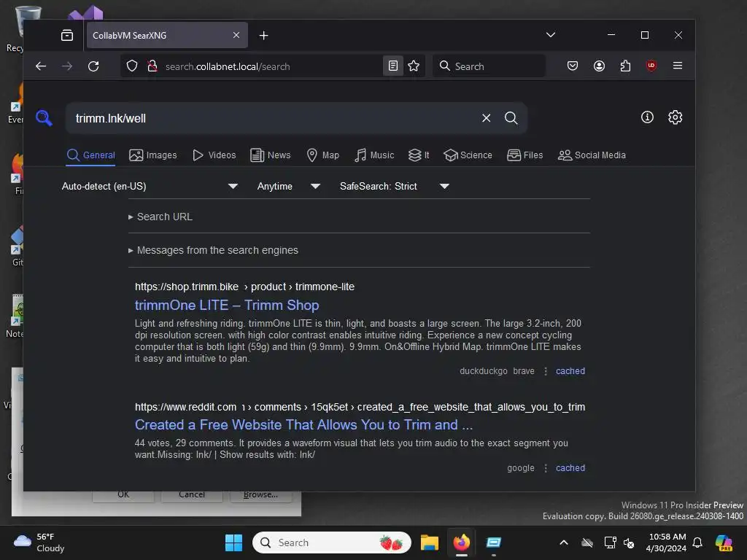Open Created a Free Website result link

303,425
